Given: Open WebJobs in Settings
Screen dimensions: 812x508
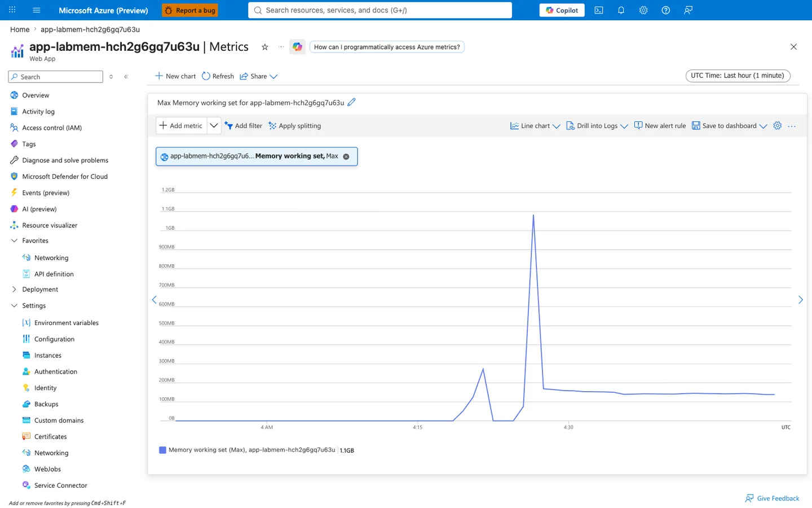Looking at the screenshot, I should click(47, 470).
